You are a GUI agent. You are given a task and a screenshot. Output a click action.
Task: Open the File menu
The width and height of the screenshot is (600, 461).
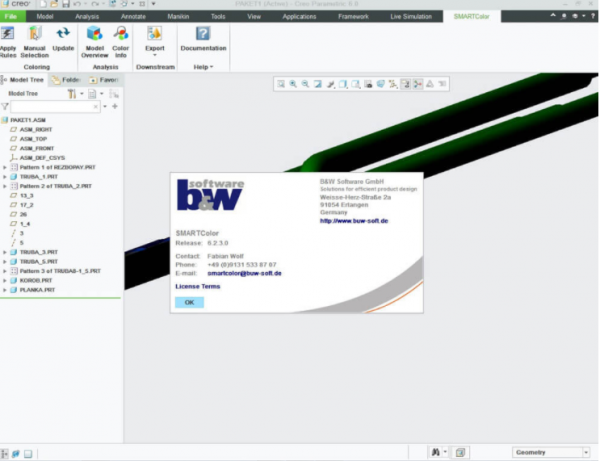click(x=11, y=16)
